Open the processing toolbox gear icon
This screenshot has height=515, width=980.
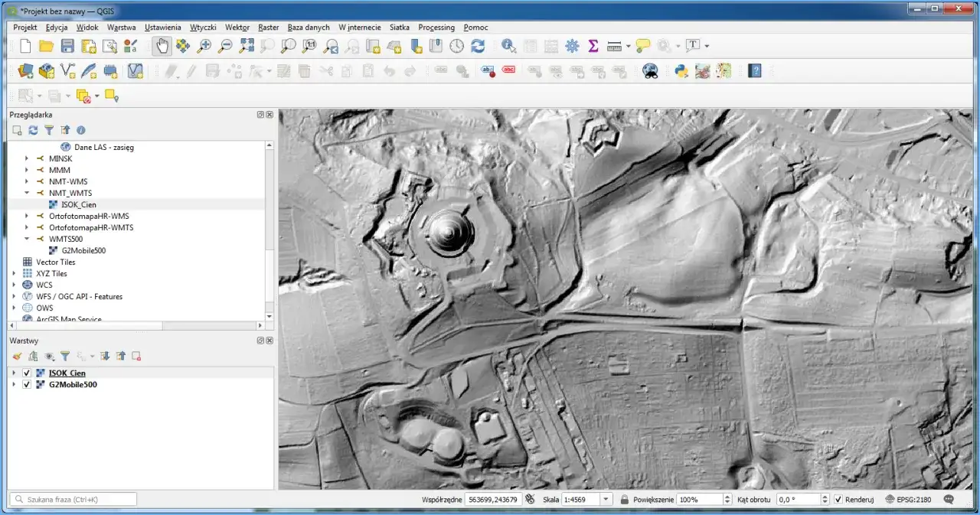(572, 46)
